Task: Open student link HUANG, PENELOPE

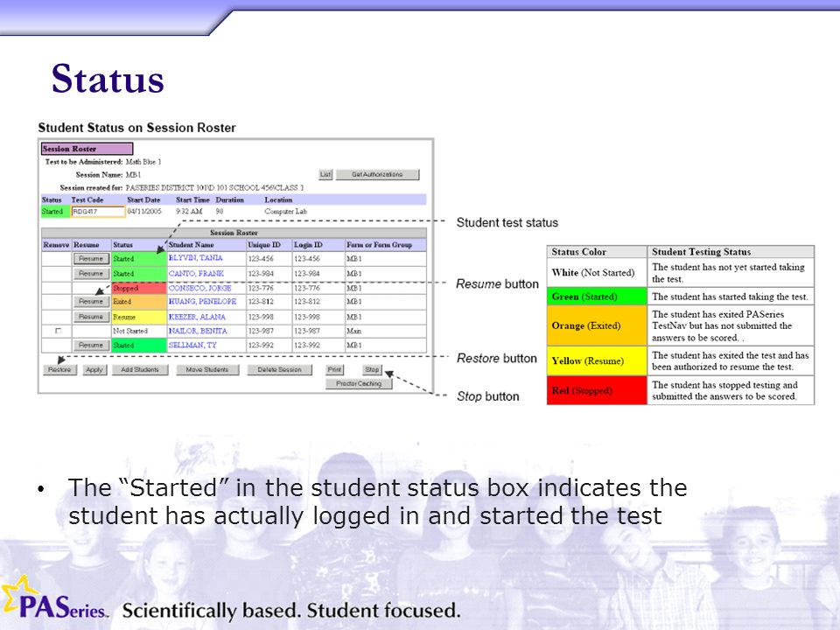Action: [202, 302]
